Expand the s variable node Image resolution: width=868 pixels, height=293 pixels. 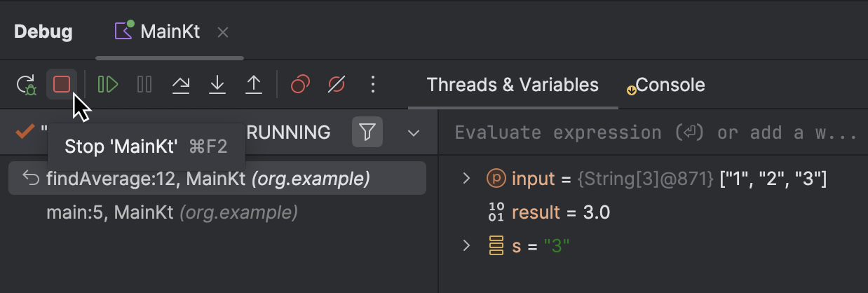(466, 246)
